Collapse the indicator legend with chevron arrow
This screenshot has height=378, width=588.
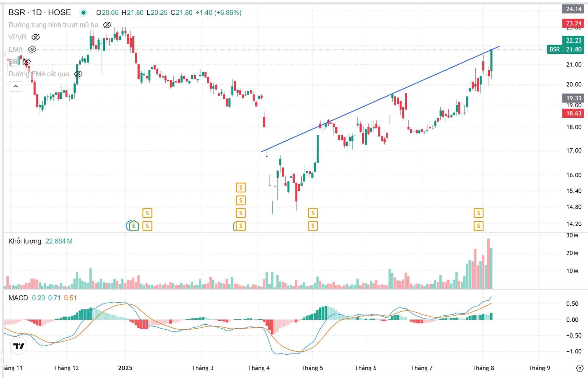(x=16, y=86)
